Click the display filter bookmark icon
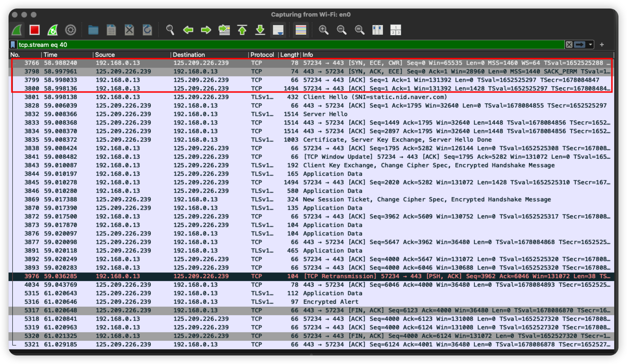 click(13, 45)
